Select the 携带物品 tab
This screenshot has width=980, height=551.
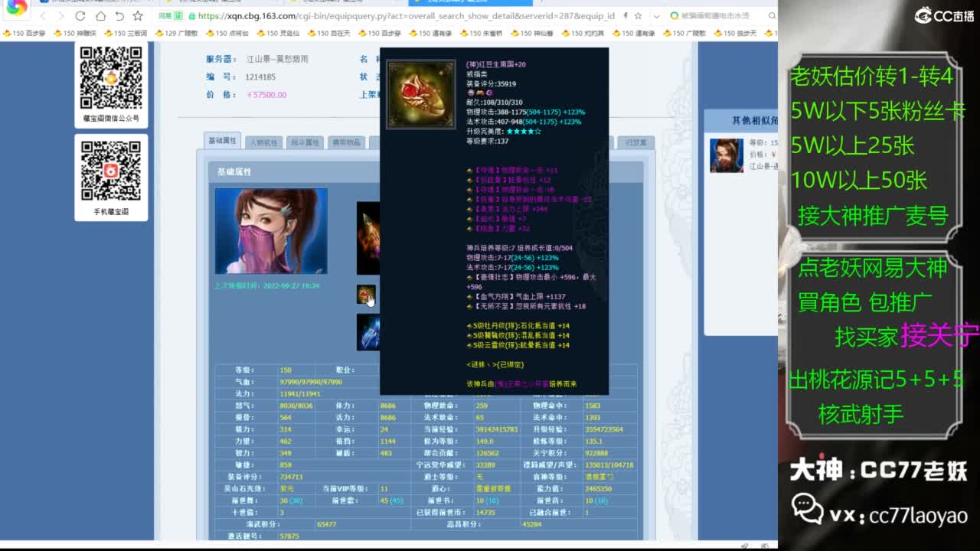345,142
